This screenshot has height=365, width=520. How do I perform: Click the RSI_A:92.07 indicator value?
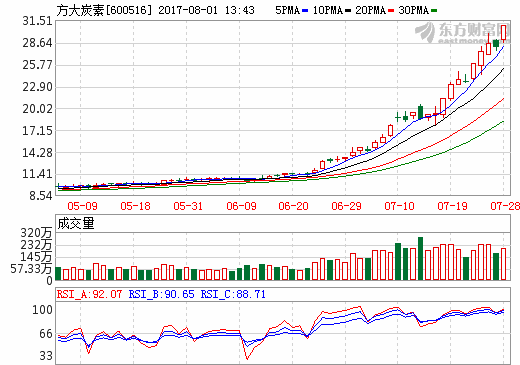[x=89, y=294]
